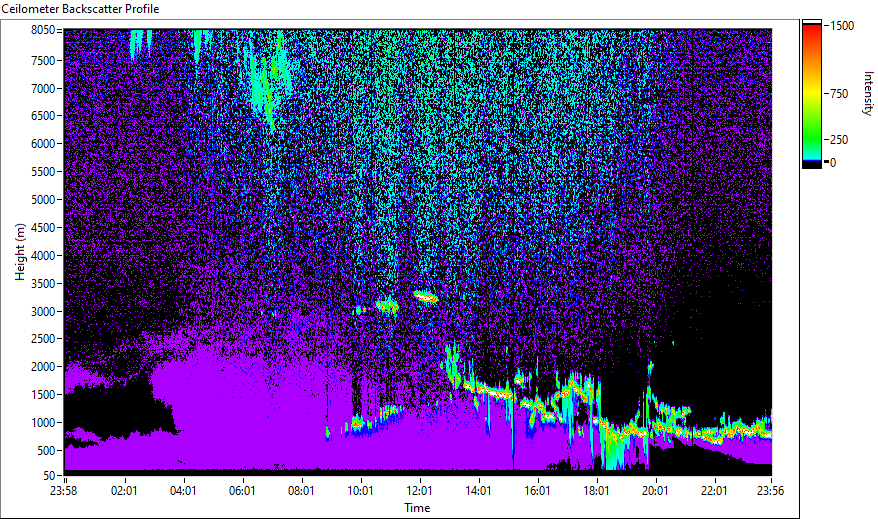The height and width of the screenshot is (519, 878).
Task: Click the 2500 height axis value
Action: (x=43, y=339)
